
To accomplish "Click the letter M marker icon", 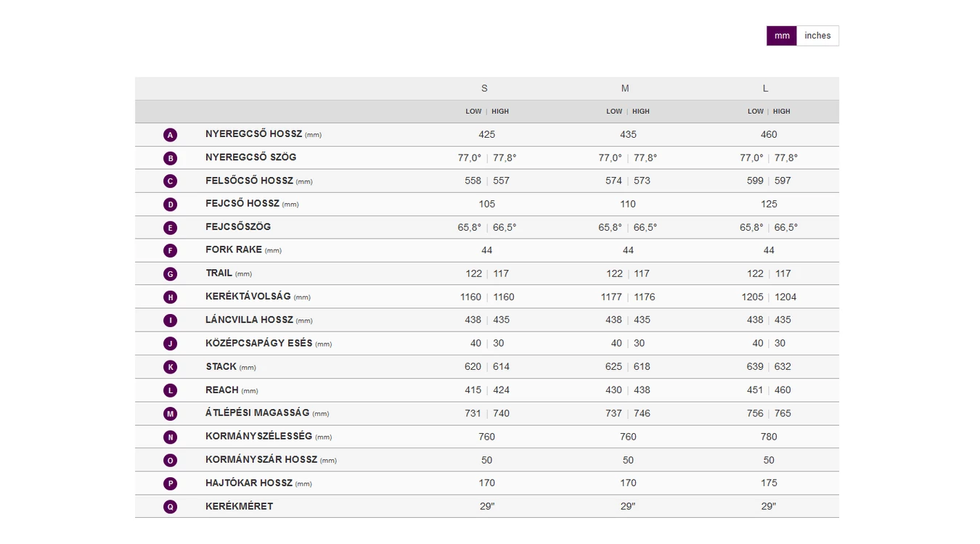I will [170, 414].
